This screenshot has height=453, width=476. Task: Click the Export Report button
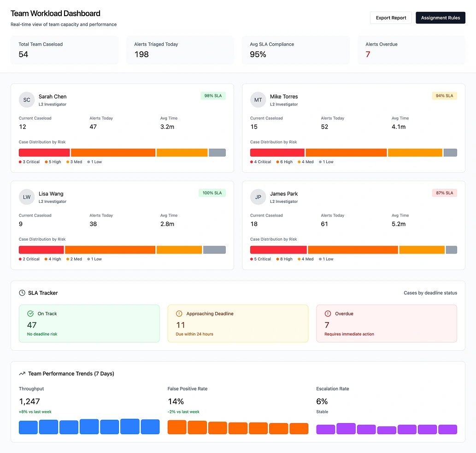[x=391, y=18]
